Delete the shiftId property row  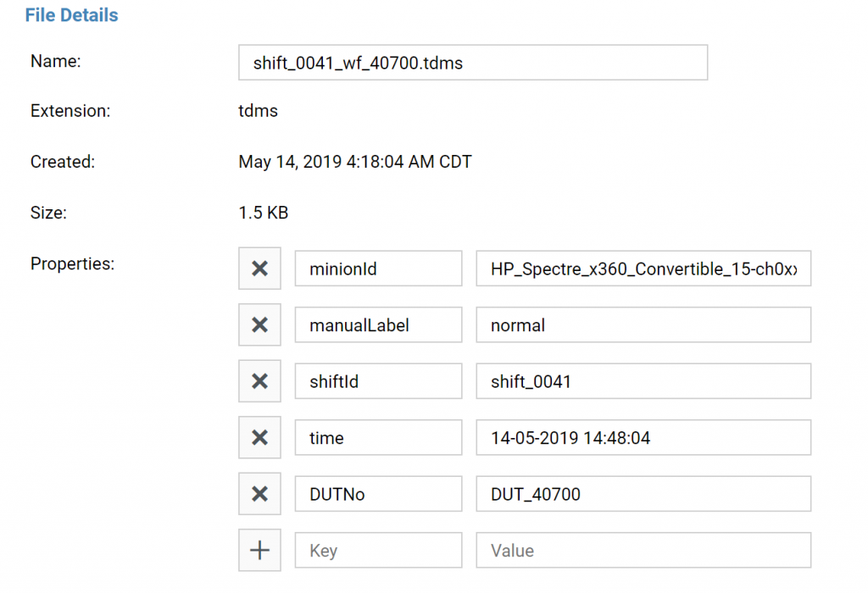(x=259, y=381)
